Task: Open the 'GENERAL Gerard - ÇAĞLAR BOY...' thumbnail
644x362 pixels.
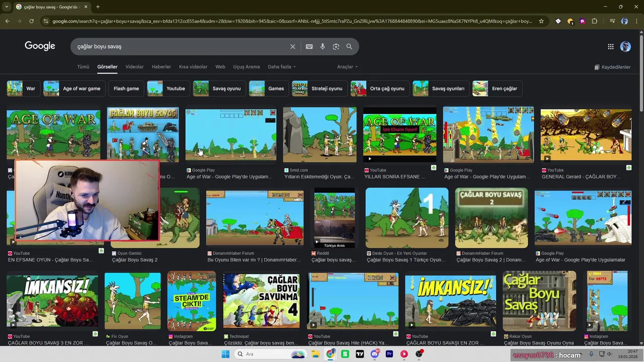Action: coord(586,135)
